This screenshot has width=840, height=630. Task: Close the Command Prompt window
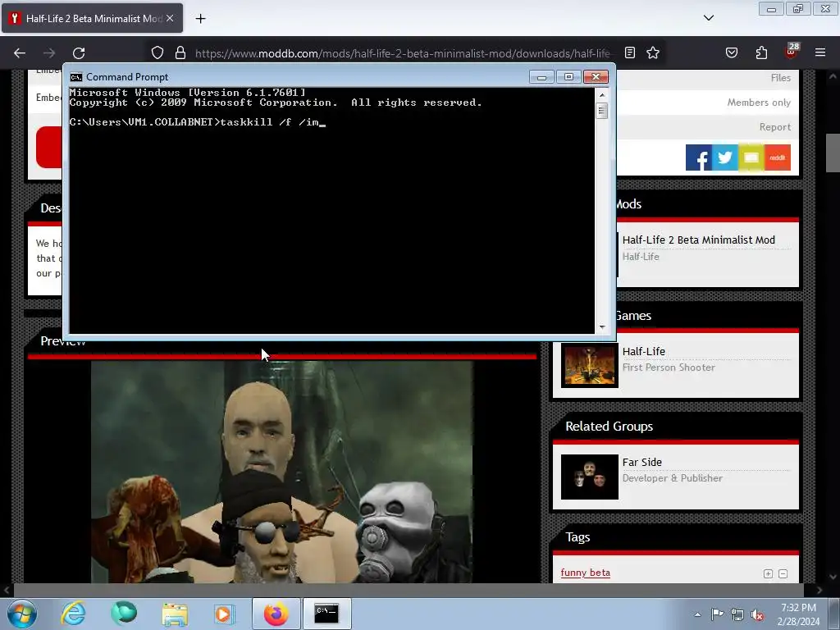click(596, 77)
